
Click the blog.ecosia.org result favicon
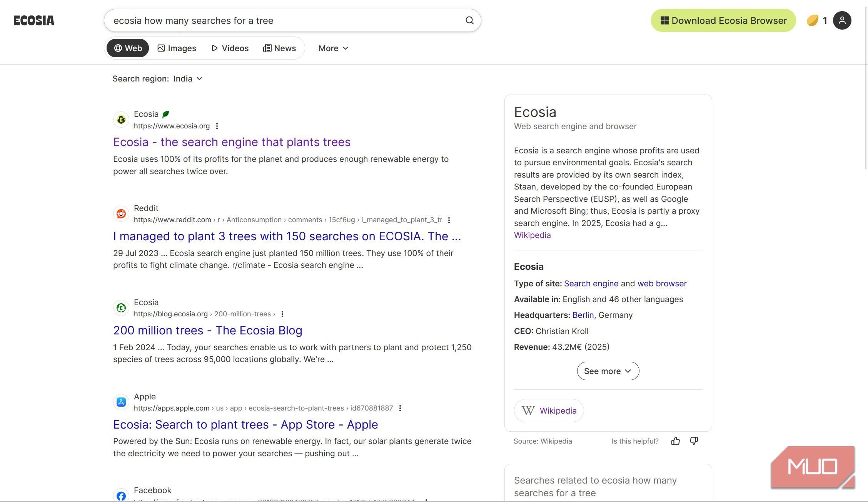point(121,308)
